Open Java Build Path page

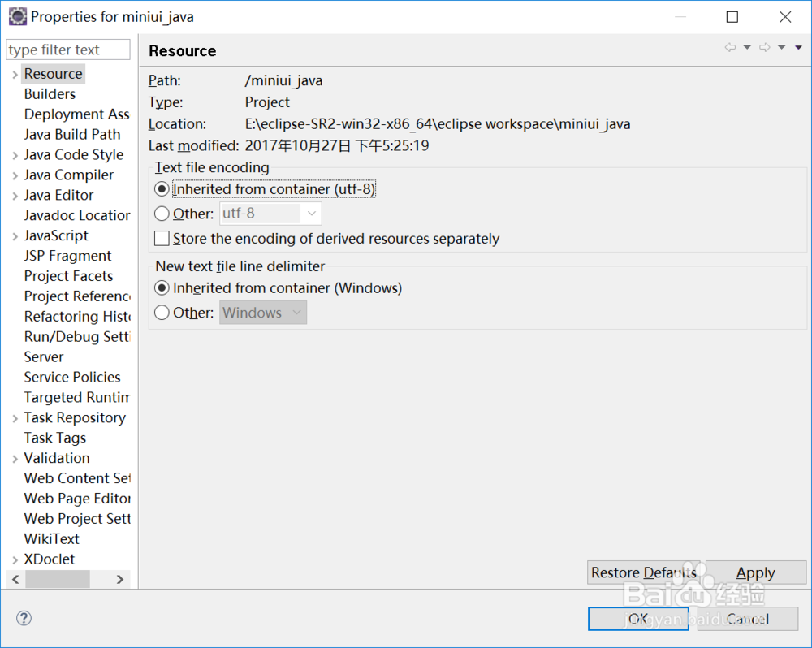click(x=72, y=134)
